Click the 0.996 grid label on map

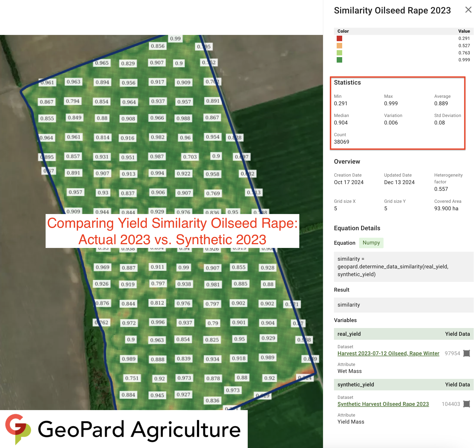pos(158,322)
